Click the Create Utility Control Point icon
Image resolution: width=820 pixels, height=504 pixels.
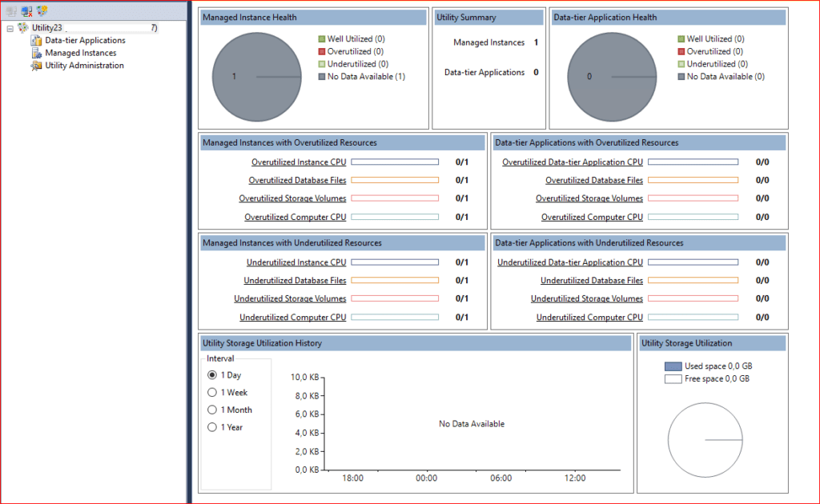[x=42, y=11]
